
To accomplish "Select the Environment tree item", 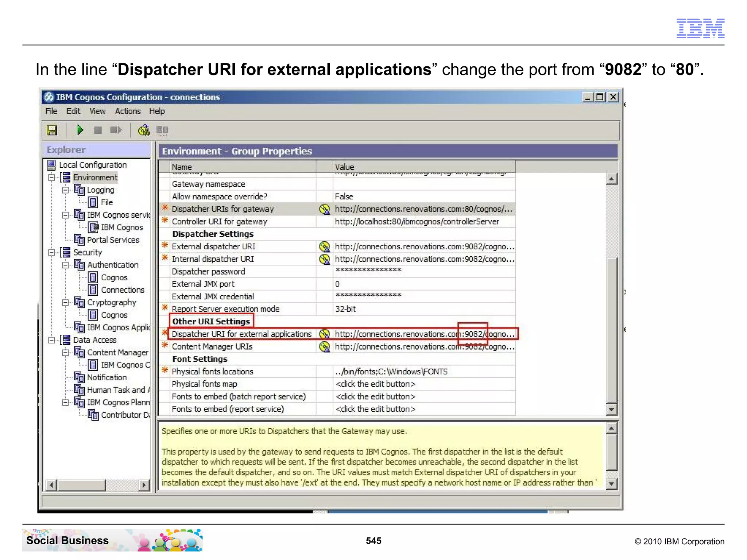I will 95,178.
